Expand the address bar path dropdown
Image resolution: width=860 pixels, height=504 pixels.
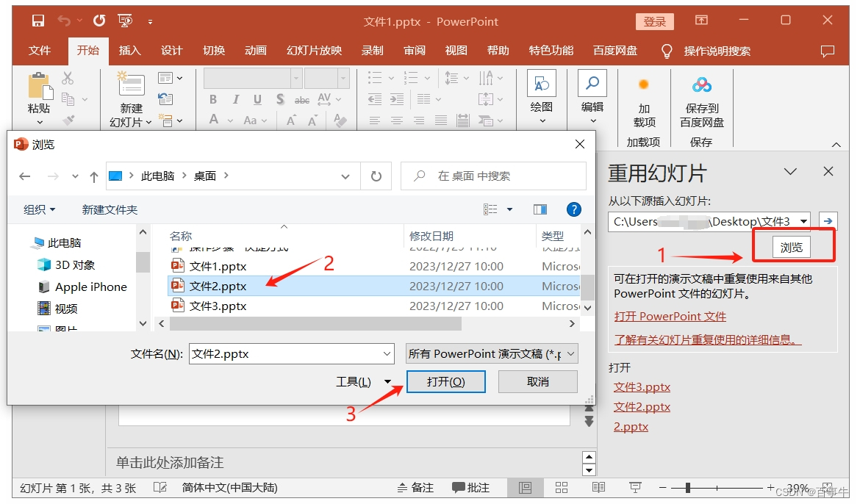(345, 176)
